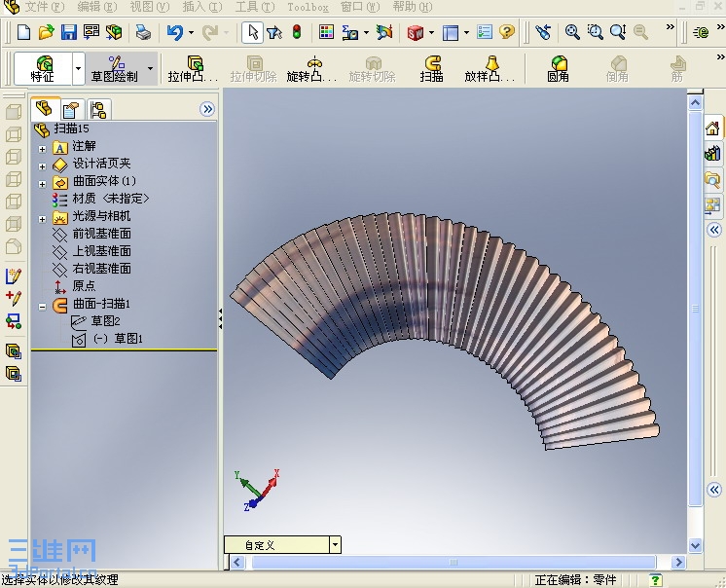Open the 编辑 menu
The image size is (726, 588).
[96, 7]
